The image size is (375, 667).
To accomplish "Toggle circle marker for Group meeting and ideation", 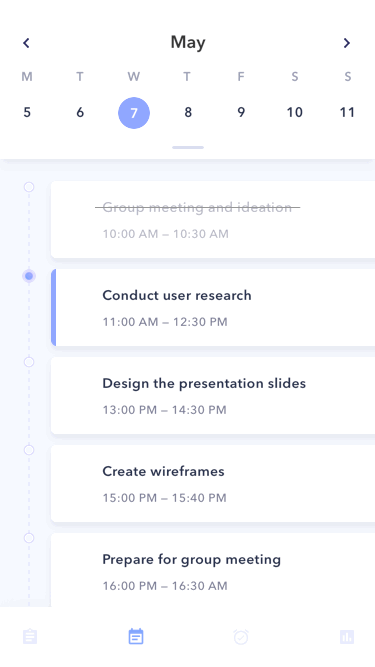I will point(29,187).
